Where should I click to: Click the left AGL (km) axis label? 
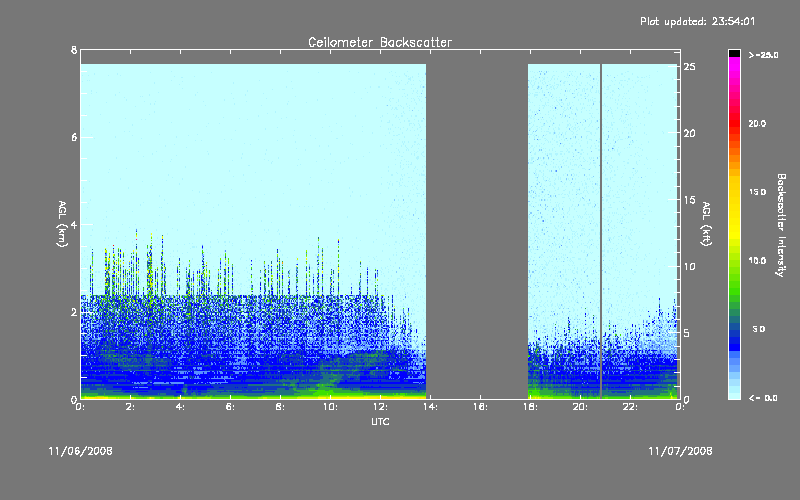(62, 224)
